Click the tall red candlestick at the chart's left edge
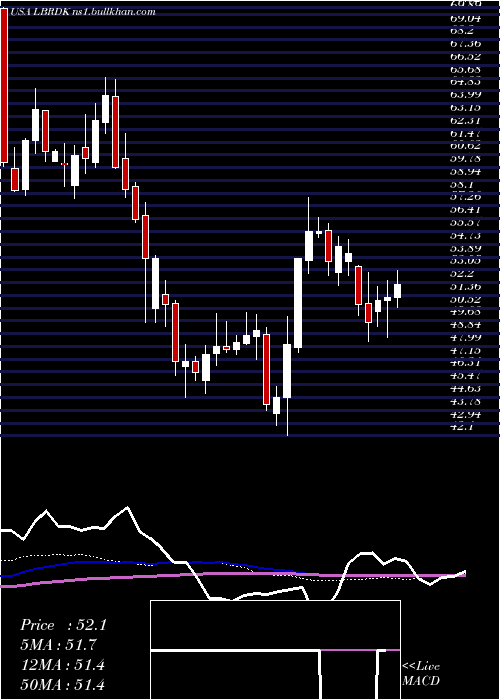 (4, 85)
